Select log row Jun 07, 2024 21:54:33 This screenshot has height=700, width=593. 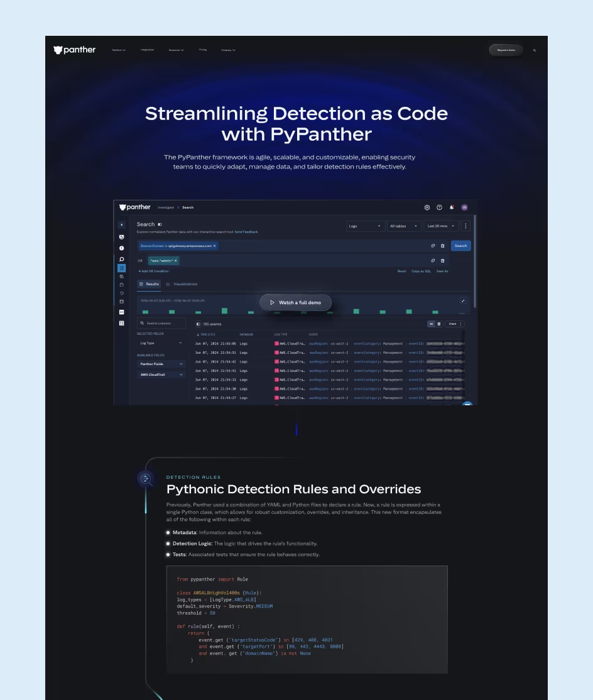click(329, 380)
